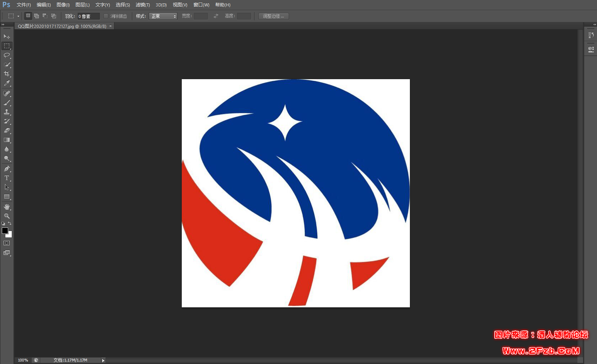Open the 样式 style dropdown
The width and height of the screenshot is (597, 364).
pos(163,16)
